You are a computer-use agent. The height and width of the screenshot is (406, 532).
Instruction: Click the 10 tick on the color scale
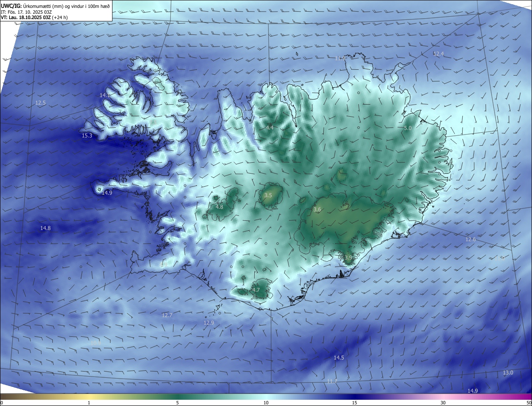(x=266, y=403)
